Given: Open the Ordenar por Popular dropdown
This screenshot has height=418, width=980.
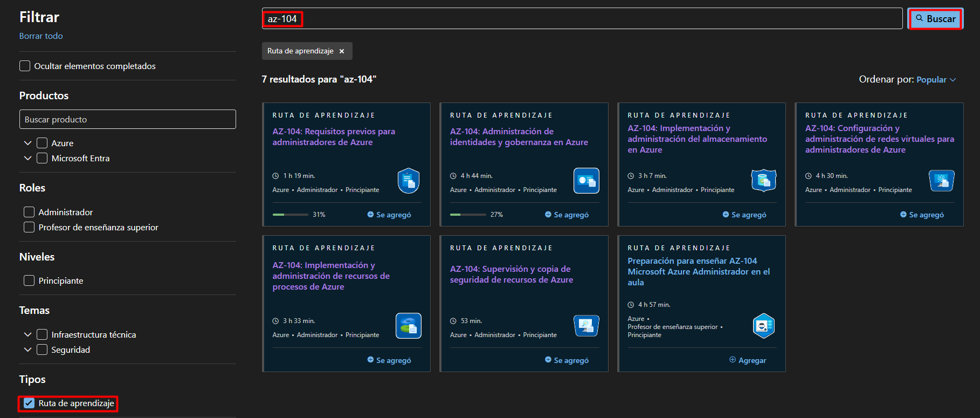Looking at the screenshot, I should coord(936,79).
